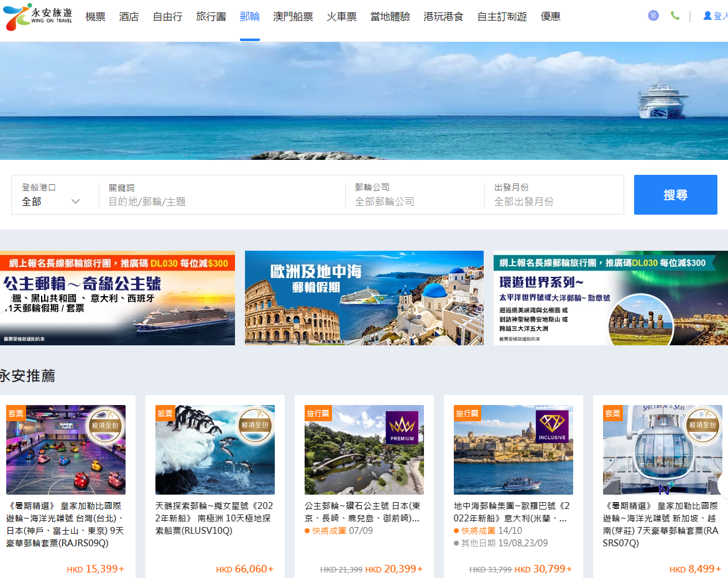This screenshot has height=578, width=728.
Task: Click the Wing On Travel logo
Action: pyautogui.click(x=37, y=17)
